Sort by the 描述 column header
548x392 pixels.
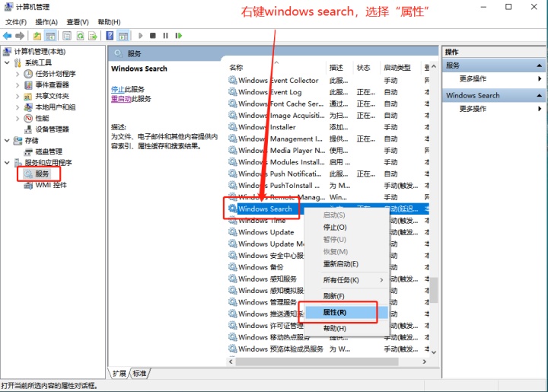click(336, 68)
